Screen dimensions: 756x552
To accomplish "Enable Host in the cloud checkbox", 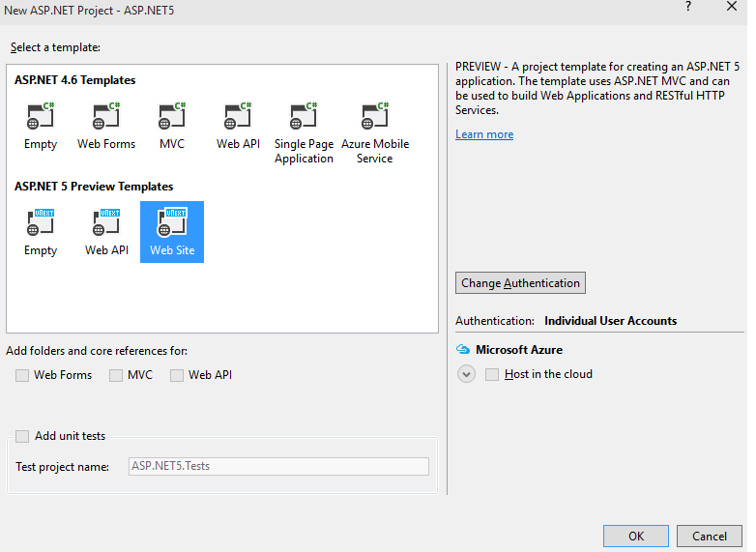I will (x=492, y=374).
